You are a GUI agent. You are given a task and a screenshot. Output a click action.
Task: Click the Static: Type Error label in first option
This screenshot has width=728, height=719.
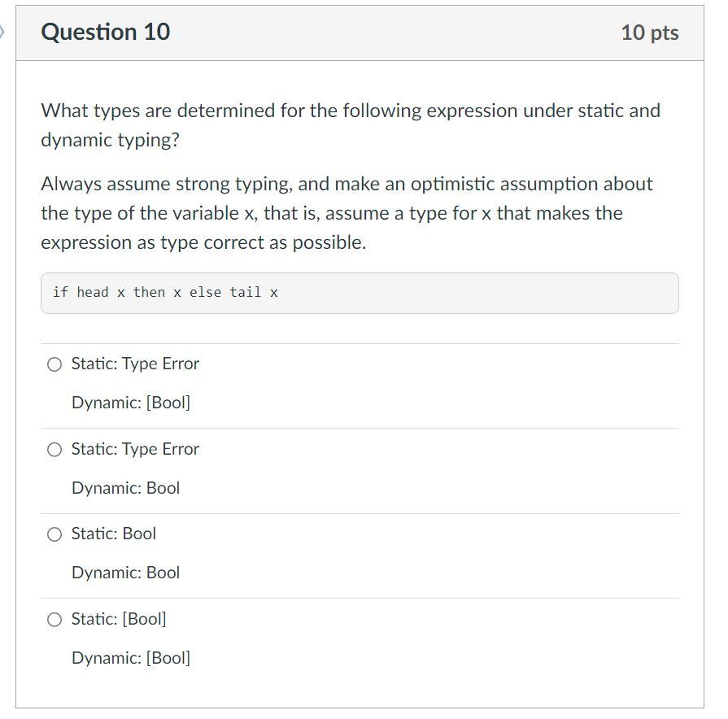[x=134, y=364]
